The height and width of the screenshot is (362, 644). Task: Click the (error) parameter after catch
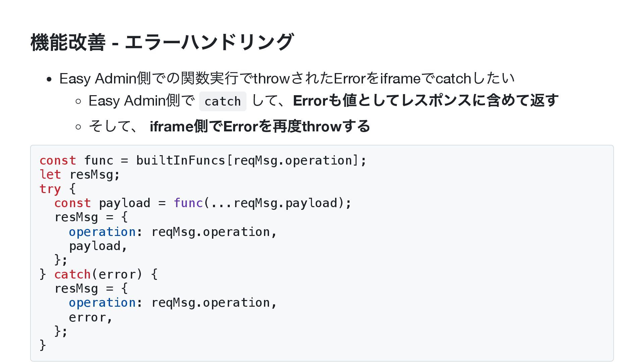(117, 274)
